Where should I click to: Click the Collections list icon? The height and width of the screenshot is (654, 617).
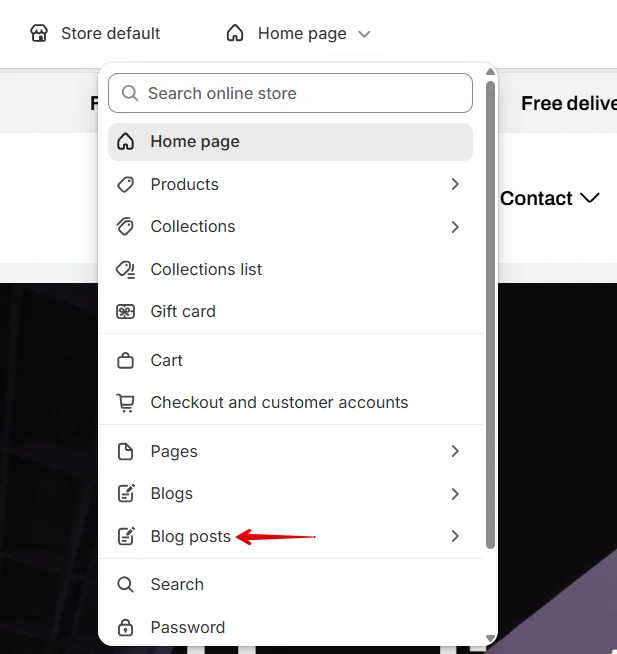(126, 269)
